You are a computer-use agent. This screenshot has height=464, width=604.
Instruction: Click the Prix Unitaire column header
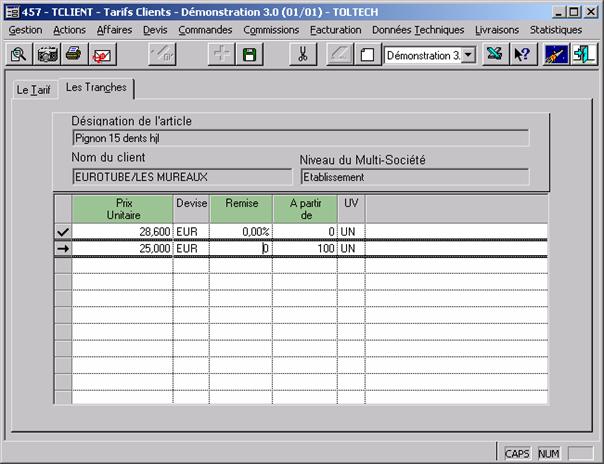coord(122,208)
